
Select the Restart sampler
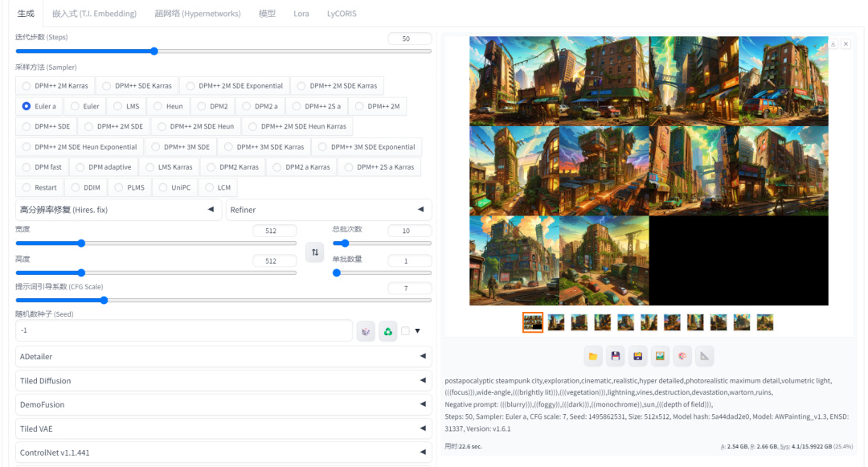pos(39,187)
